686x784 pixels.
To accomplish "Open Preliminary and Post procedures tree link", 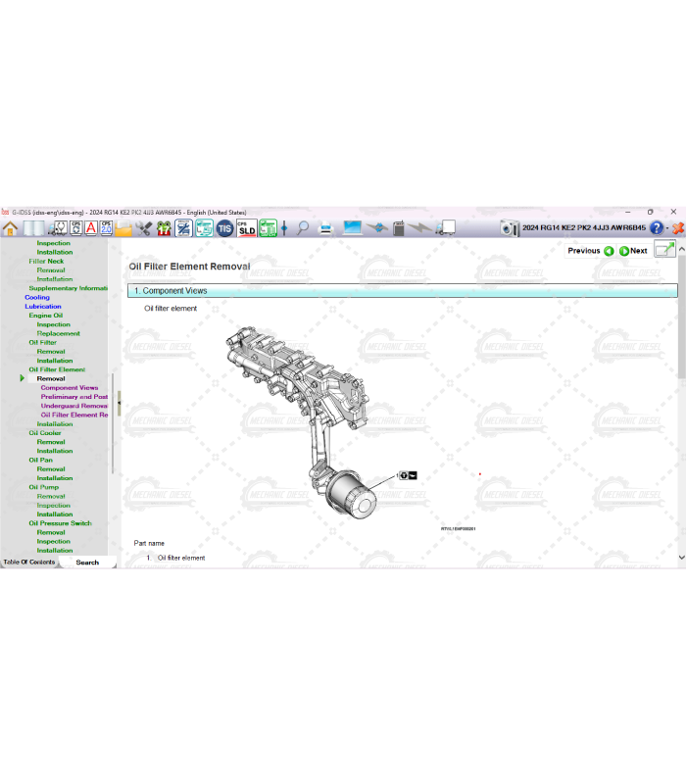I will click(74, 397).
